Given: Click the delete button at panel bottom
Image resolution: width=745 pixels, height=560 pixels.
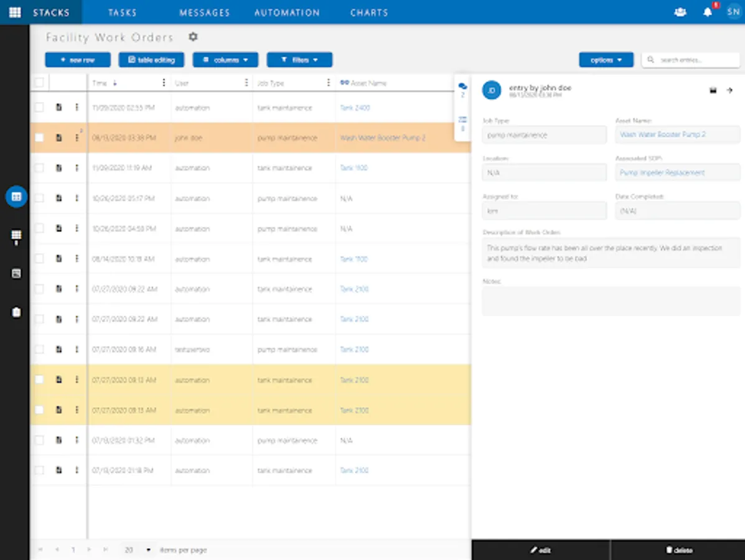Looking at the screenshot, I should pos(679,550).
